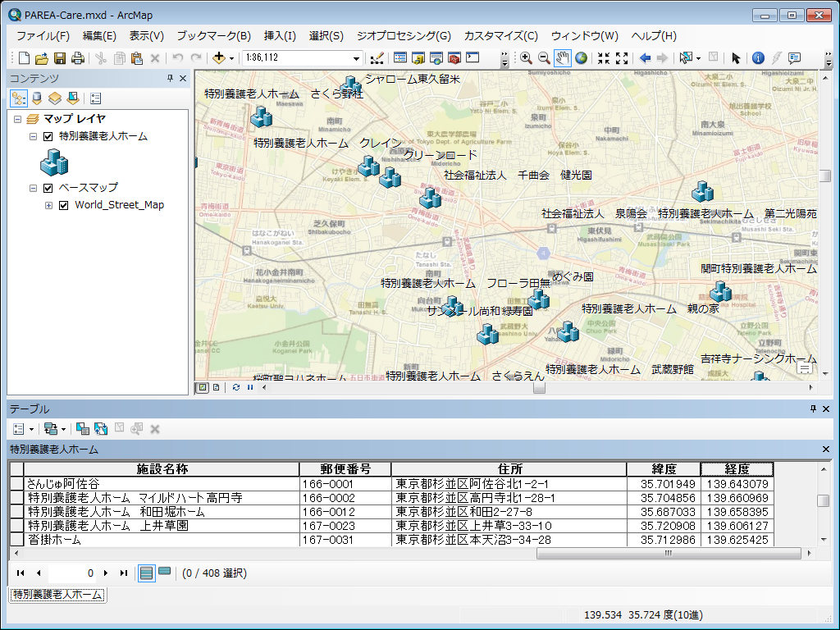Select the Zoom Out magnifier tool
The width and height of the screenshot is (840, 630).
pos(544,58)
